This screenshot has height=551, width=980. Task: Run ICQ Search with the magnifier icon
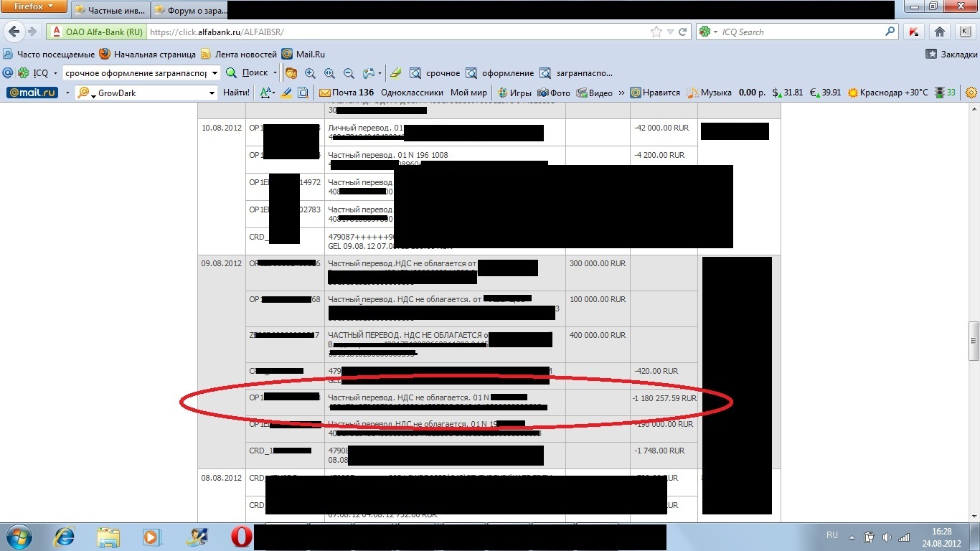click(x=890, y=32)
